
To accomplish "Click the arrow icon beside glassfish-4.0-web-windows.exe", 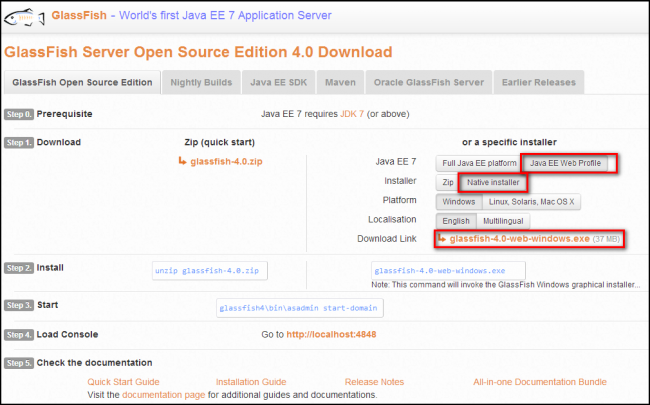I will [x=442, y=238].
